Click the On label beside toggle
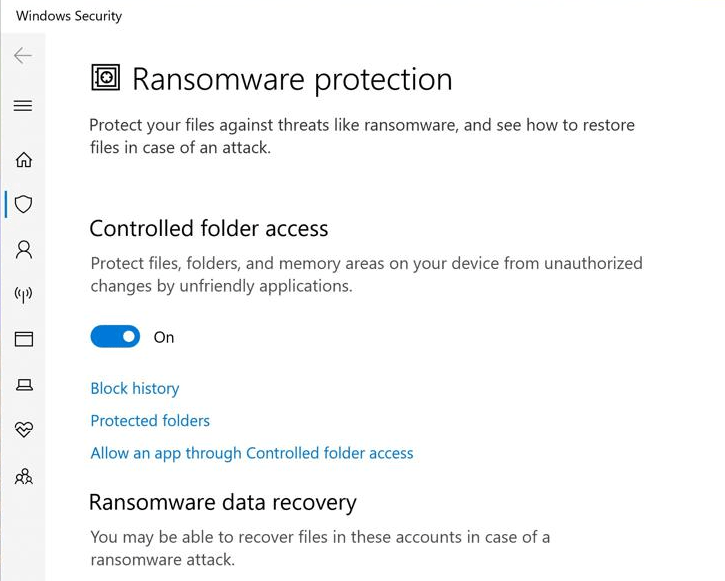This screenshot has width=725, height=581. coord(164,338)
